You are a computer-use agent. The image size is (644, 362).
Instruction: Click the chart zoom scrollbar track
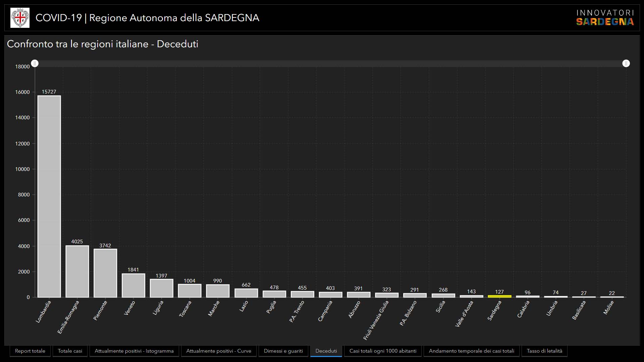click(x=330, y=63)
